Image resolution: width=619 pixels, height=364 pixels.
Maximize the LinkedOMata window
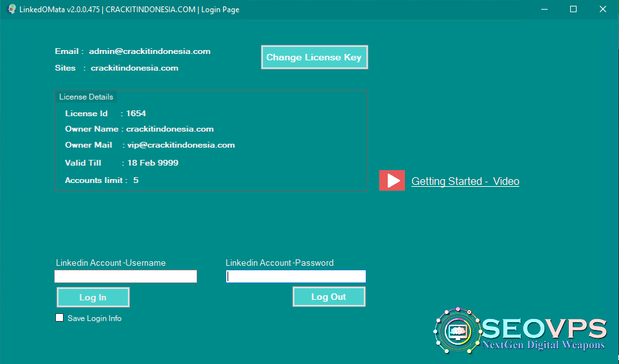573,9
